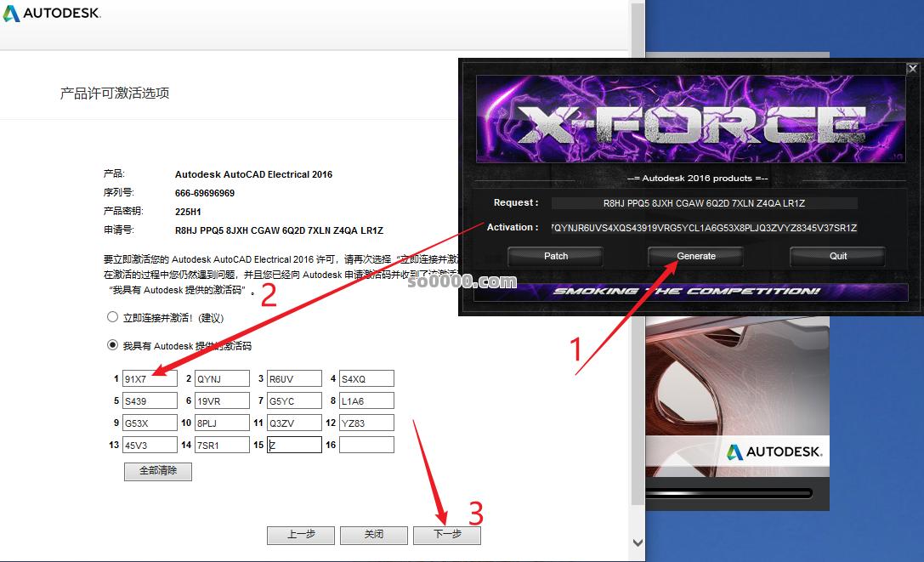Click the Patch button in X-Force

pyautogui.click(x=556, y=256)
